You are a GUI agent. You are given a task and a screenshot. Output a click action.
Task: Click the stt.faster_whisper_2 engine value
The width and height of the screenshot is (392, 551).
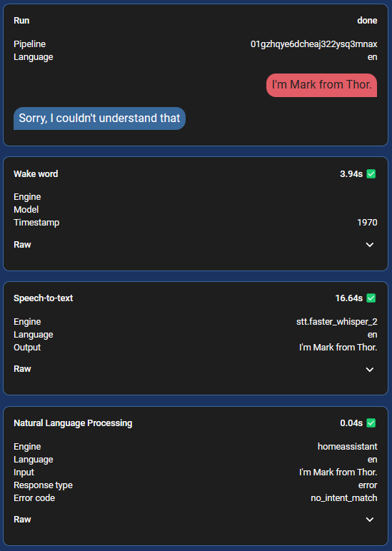(336, 321)
